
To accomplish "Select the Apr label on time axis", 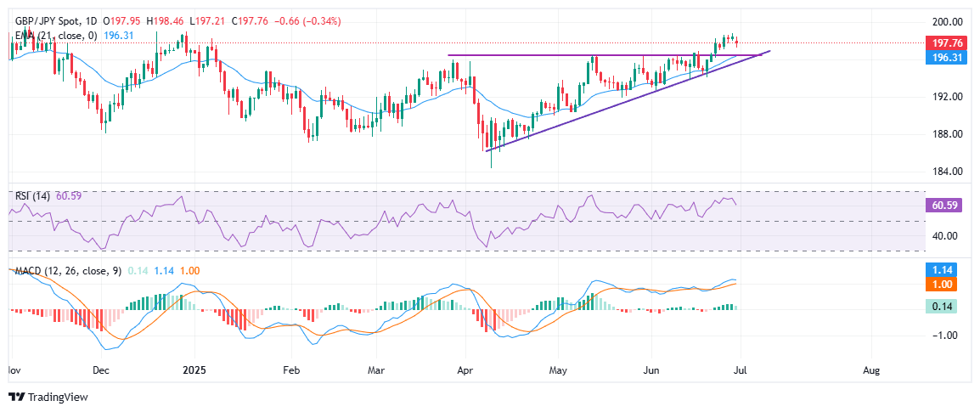I will pos(465,371).
